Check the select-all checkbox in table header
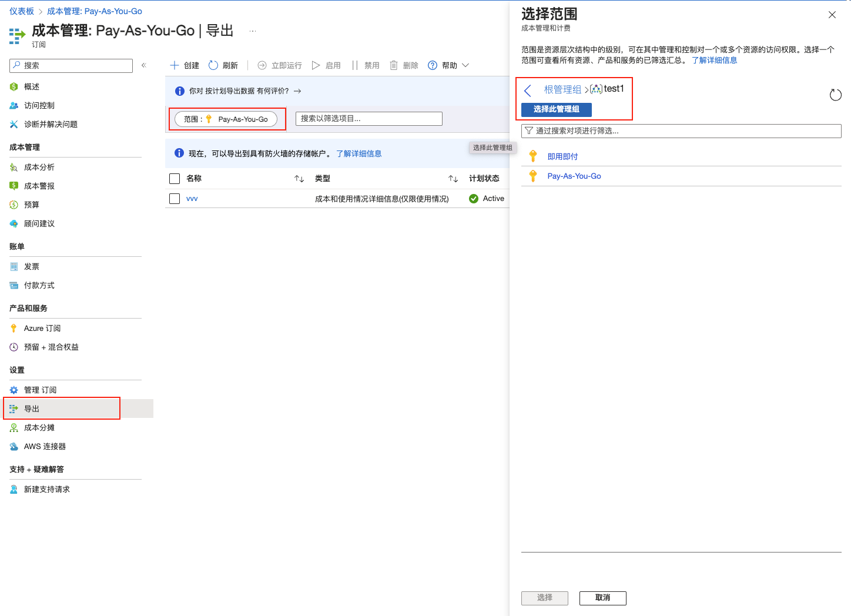This screenshot has height=616, width=851. tap(175, 179)
